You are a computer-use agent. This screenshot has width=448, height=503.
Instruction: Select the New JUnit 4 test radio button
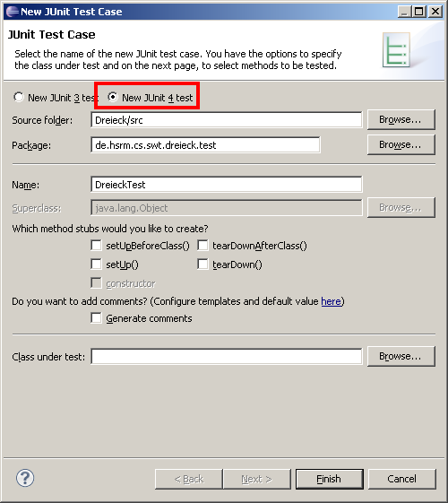[113, 97]
